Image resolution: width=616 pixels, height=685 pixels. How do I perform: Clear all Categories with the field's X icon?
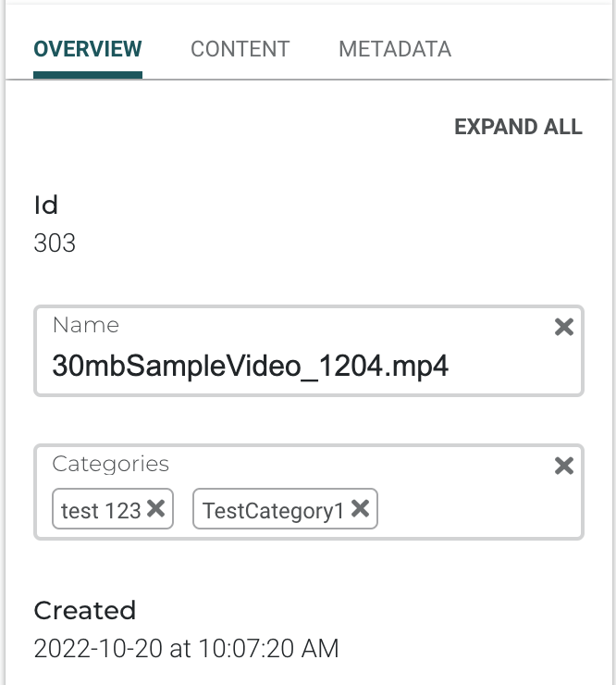click(563, 466)
